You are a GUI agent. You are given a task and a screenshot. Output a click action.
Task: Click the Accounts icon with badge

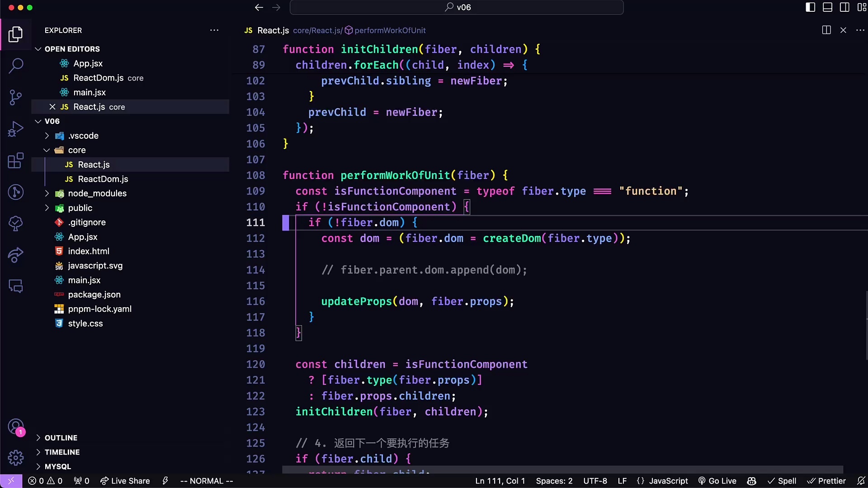pos(16,427)
